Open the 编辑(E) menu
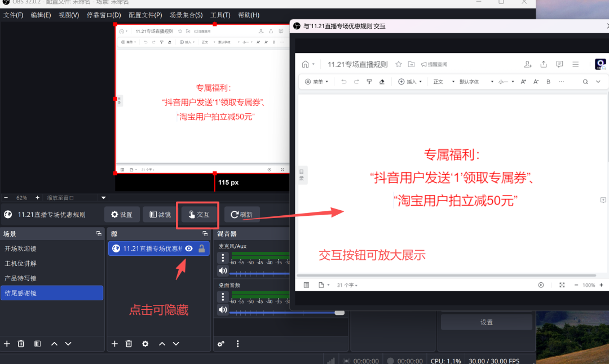Image resolution: width=609 pixels, height=364 pixels. point(41,15)
